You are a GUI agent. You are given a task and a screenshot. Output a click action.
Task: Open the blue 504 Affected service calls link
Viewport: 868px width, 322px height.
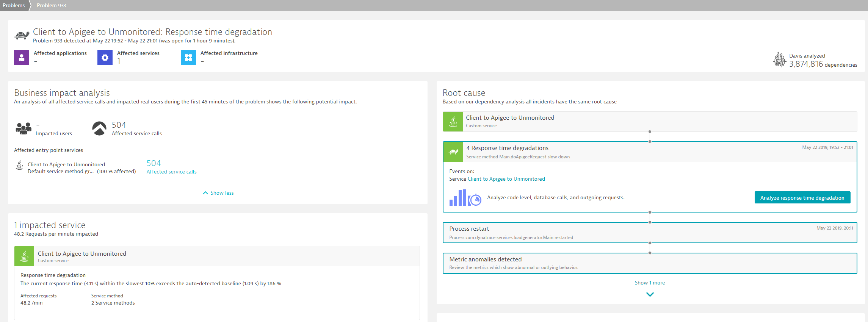(172, 167)
